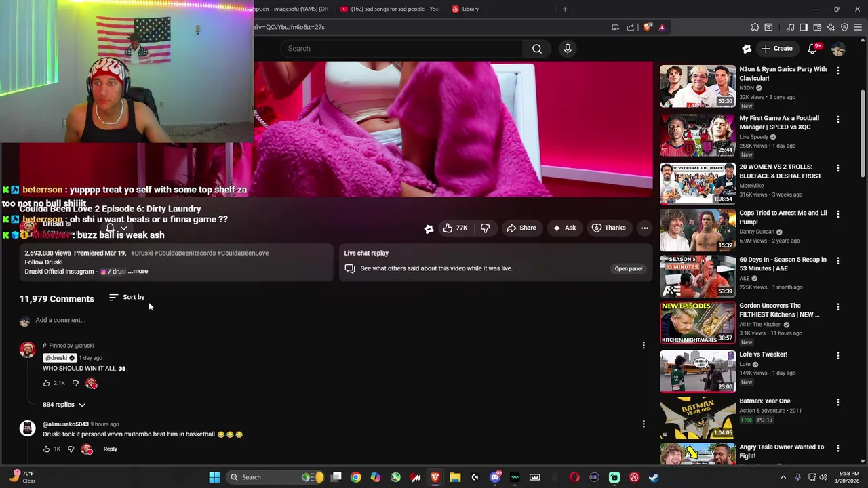Open options for N3on & Ryan Garcia video

coord(838,70)
